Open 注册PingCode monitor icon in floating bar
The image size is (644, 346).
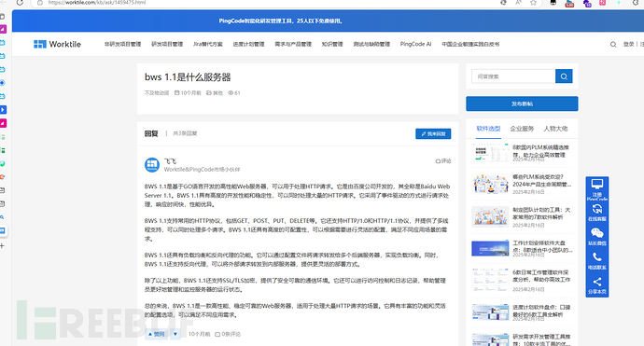[596, 185]
